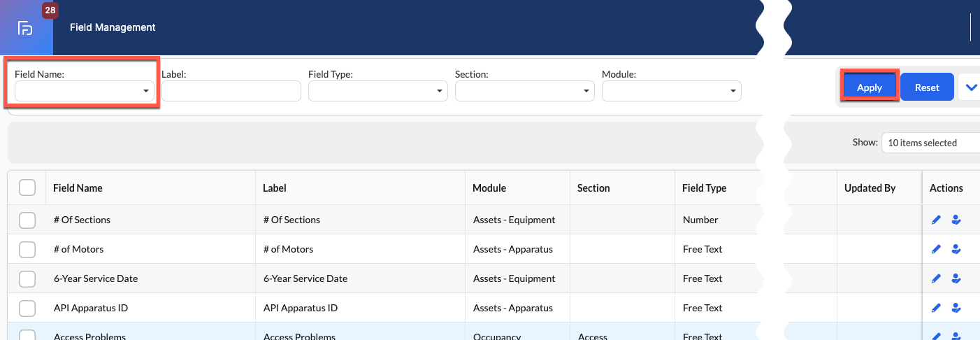
Task: Click into the Label filter text box
Action: [x=231, y=91]
